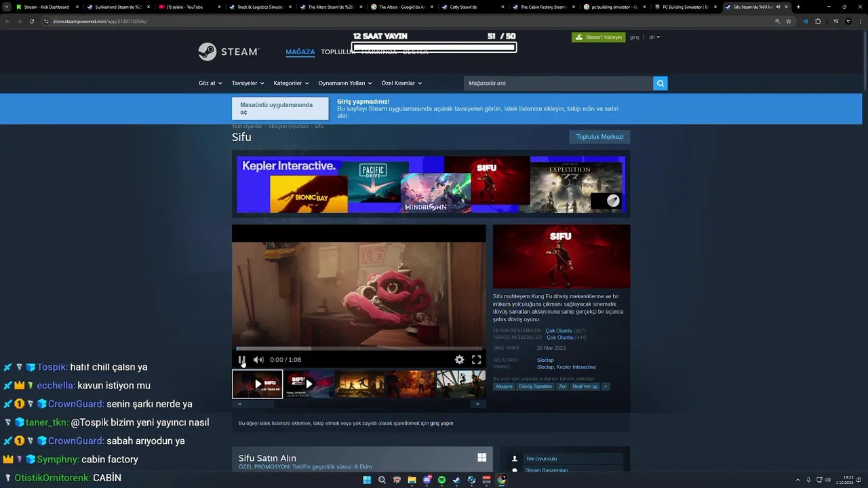The width and height of the screenshot is (868, 488).
Task: Reload the page with browser refresh icon
Action: point(31,21)
